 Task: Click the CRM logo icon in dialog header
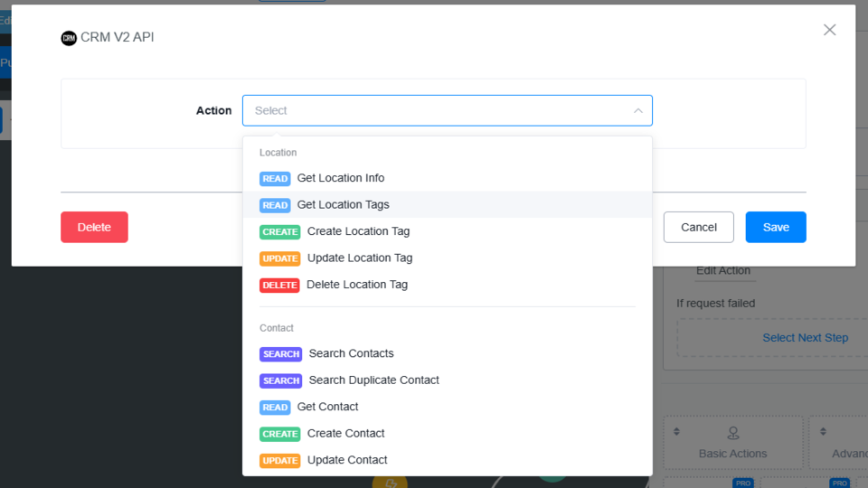pos(69,38)
